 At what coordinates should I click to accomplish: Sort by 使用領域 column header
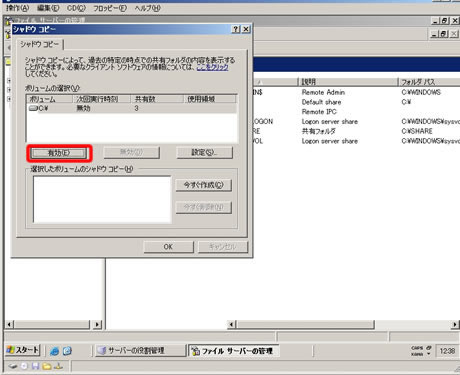click(210, 99)
